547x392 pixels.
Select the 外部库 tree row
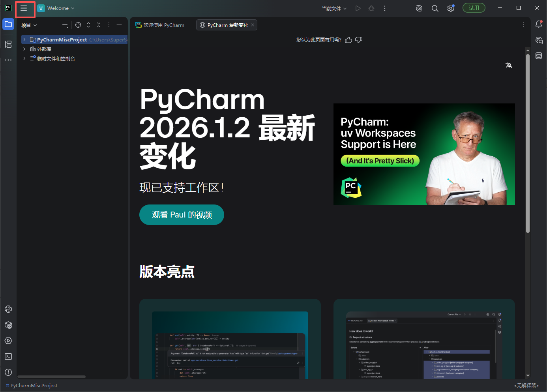coord(74,49)
